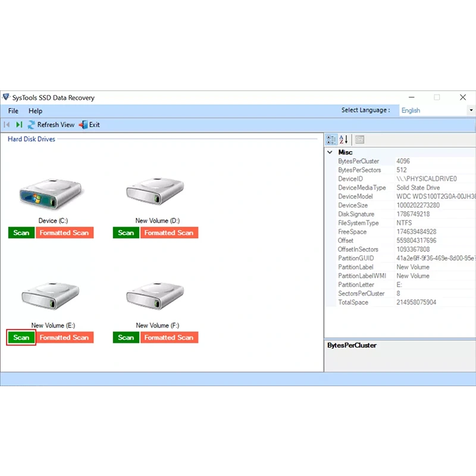Go to next item green arrow
This screenshot has height=476, width=476.
19,124
